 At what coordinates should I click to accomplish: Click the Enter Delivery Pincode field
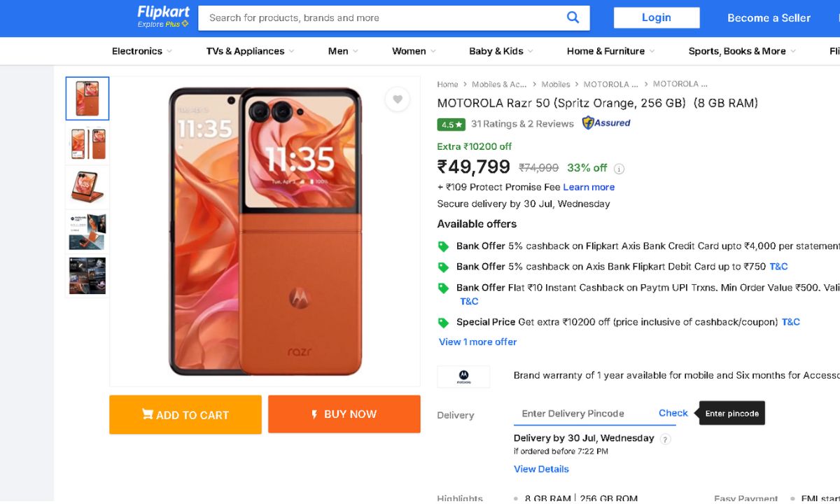(581, 414)
